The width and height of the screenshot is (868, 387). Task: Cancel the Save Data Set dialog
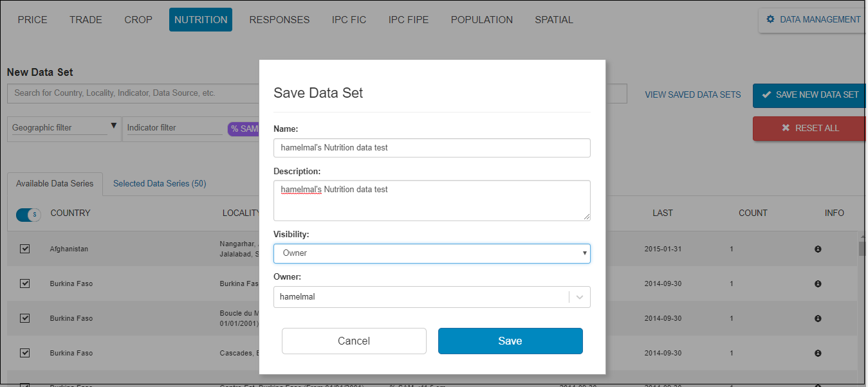[x=354, y=341]
